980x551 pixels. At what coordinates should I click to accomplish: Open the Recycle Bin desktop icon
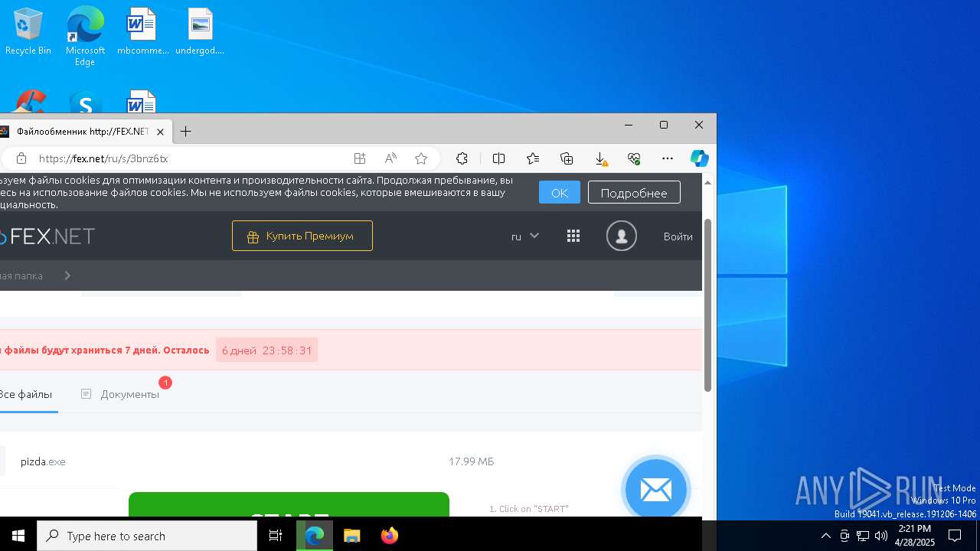click(28, 31)
